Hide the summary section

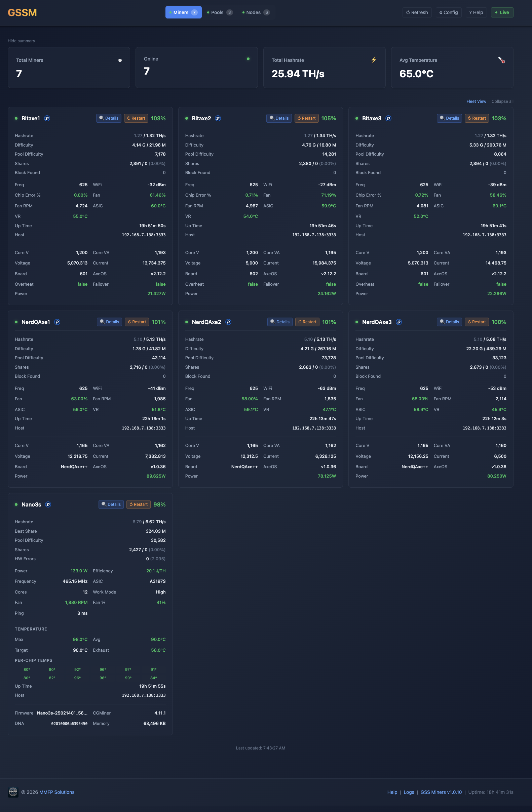click(22, 41)
